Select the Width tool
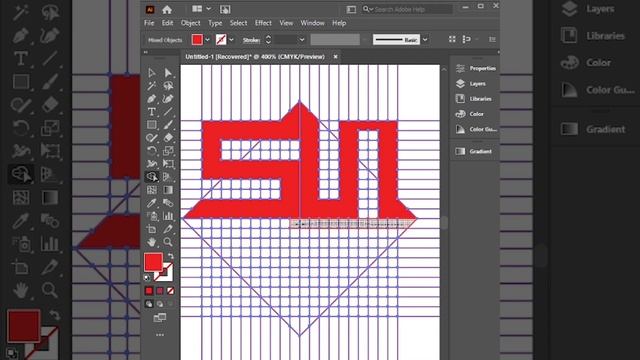 point(151,164)
